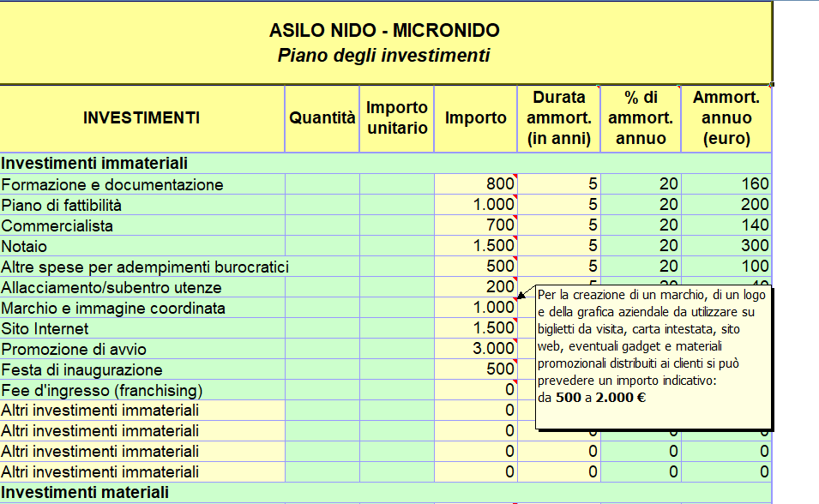
Task: Click the 'Piano degli investimenti' subtitle
Action: point(384,56)
